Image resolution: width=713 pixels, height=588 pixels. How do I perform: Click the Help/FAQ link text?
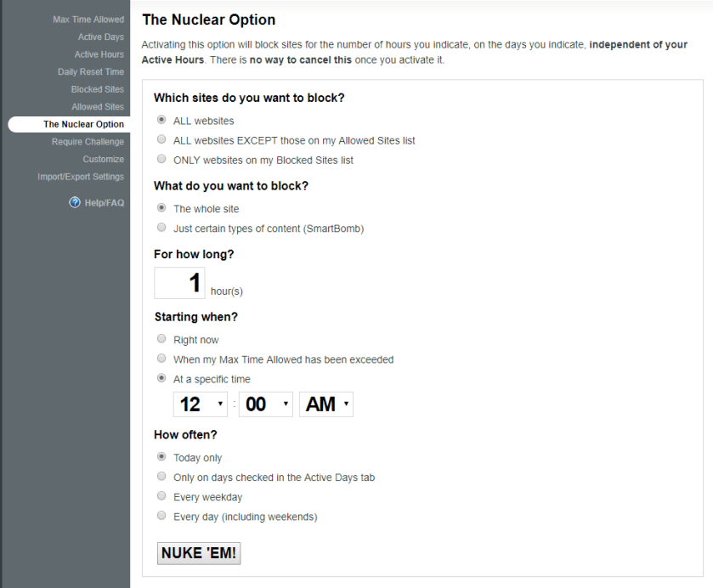coord(104,201)
